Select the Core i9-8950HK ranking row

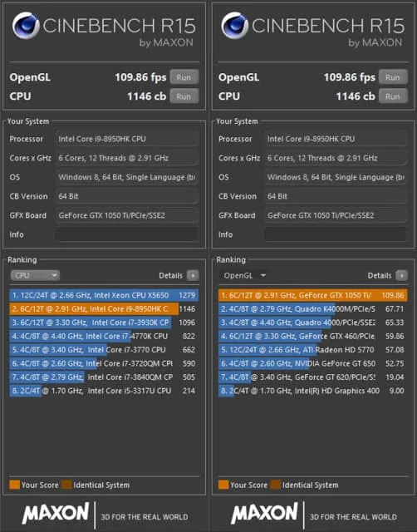(104, 309)
